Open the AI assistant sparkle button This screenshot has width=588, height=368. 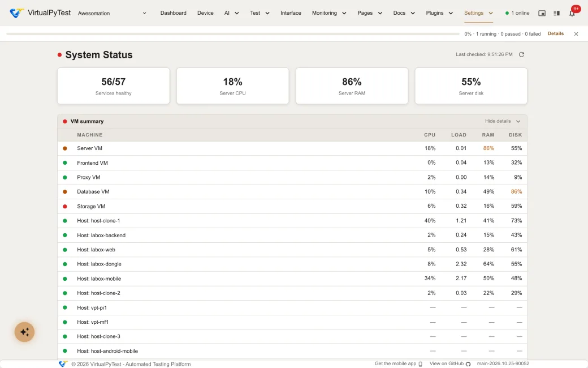coord(25,332)
